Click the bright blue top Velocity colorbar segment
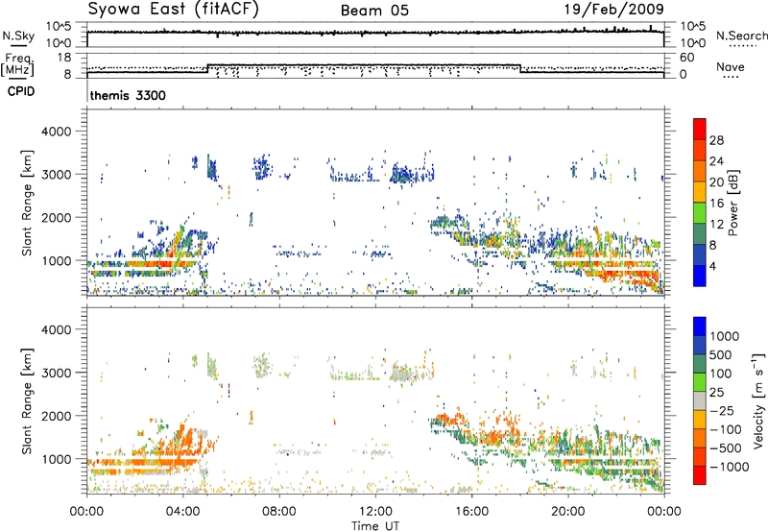This screenshot has width=768, height=532. (x=700, y=326)
